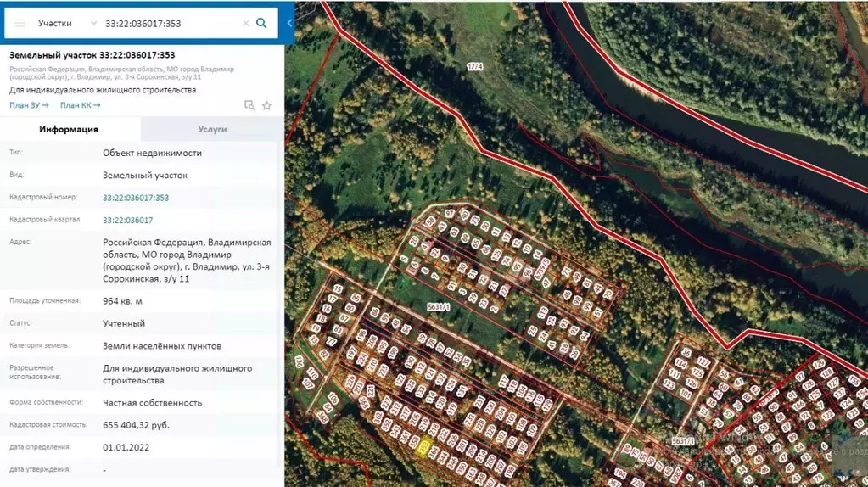
Task: Click parcel 126 on the map's left edge
Action: coord(299,361)
